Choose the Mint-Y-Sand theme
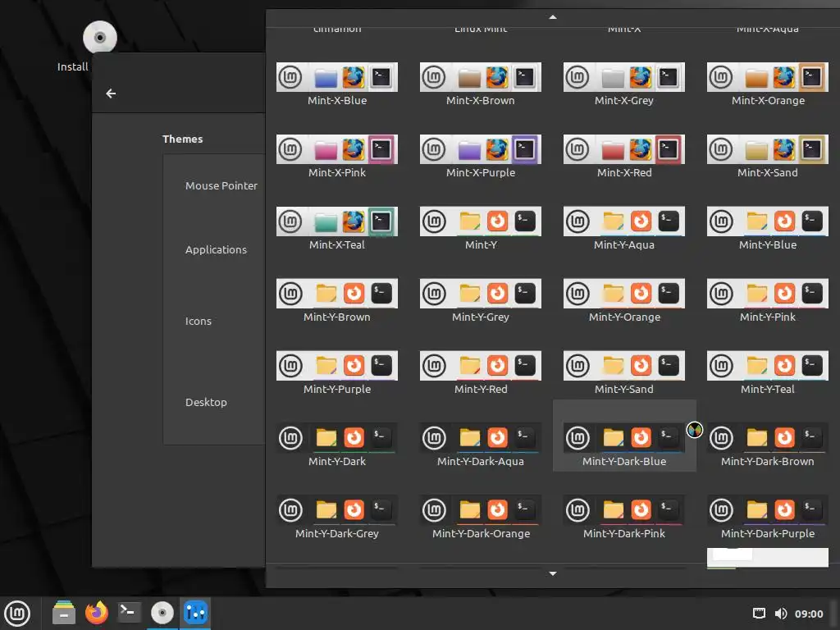 (x=624, y=366)
